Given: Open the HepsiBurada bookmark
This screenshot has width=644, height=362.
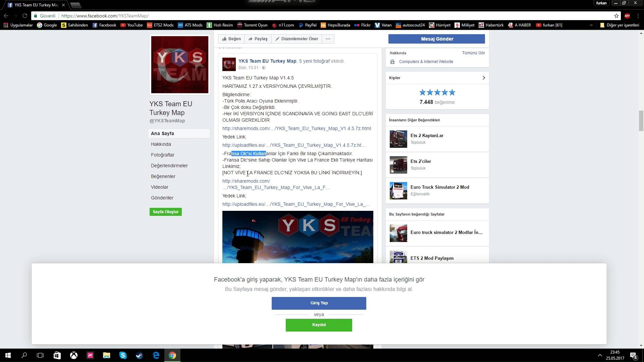Looking at the screenshot, I should (335, 25).
